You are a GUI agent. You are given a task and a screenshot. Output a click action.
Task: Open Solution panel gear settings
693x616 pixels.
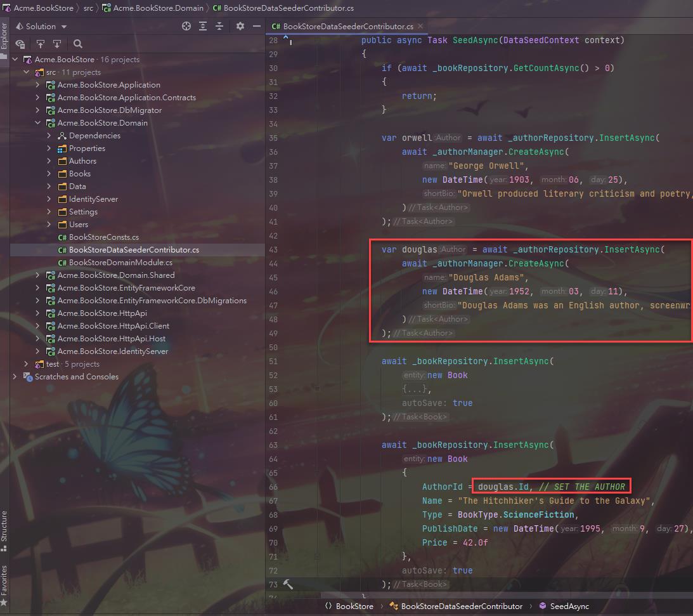240,26
